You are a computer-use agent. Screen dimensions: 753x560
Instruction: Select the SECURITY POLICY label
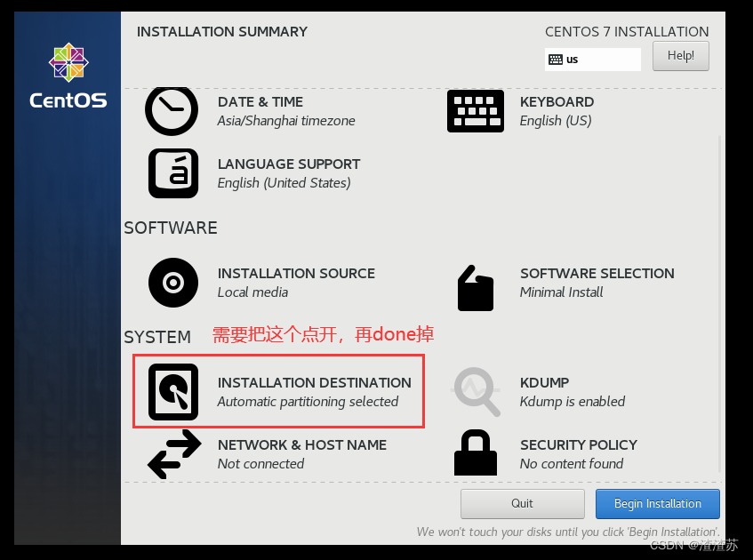pyautogui.click(x=579, y=445)
